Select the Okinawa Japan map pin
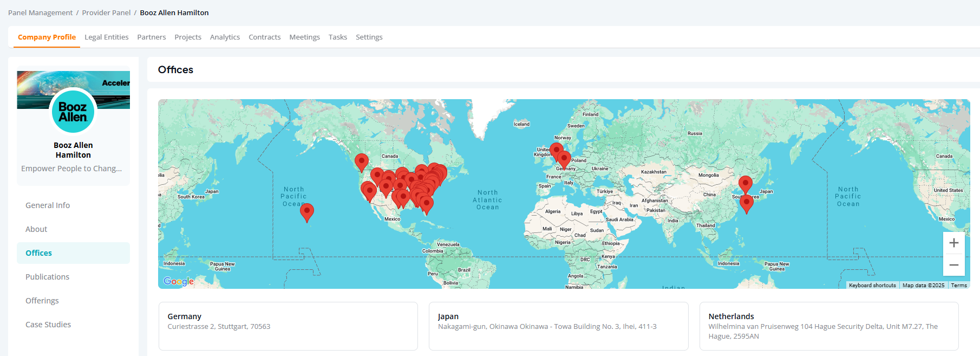The image size is (980, 356). point(746,204)
